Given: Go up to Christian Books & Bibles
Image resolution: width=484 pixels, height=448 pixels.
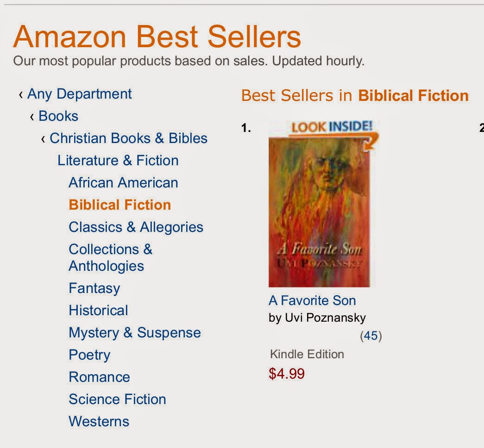Looking at the screenshot, I should click(x=128, y=138).
